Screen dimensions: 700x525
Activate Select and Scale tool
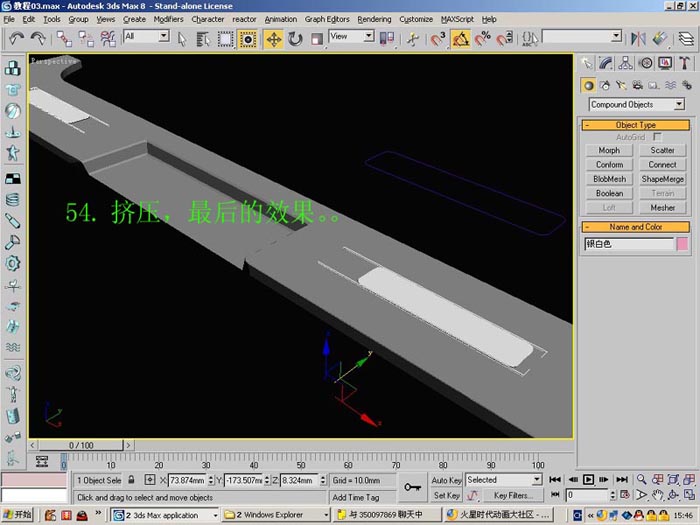[x=317, y=39]
